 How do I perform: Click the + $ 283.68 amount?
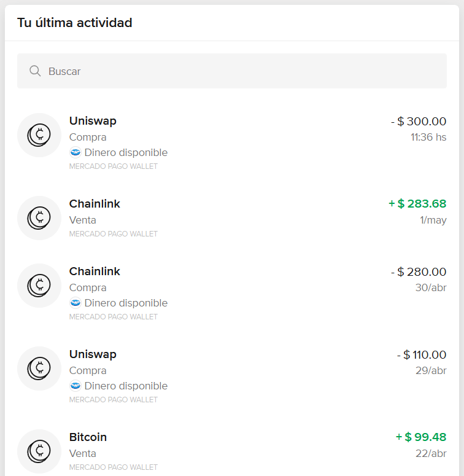coord(417,204)
